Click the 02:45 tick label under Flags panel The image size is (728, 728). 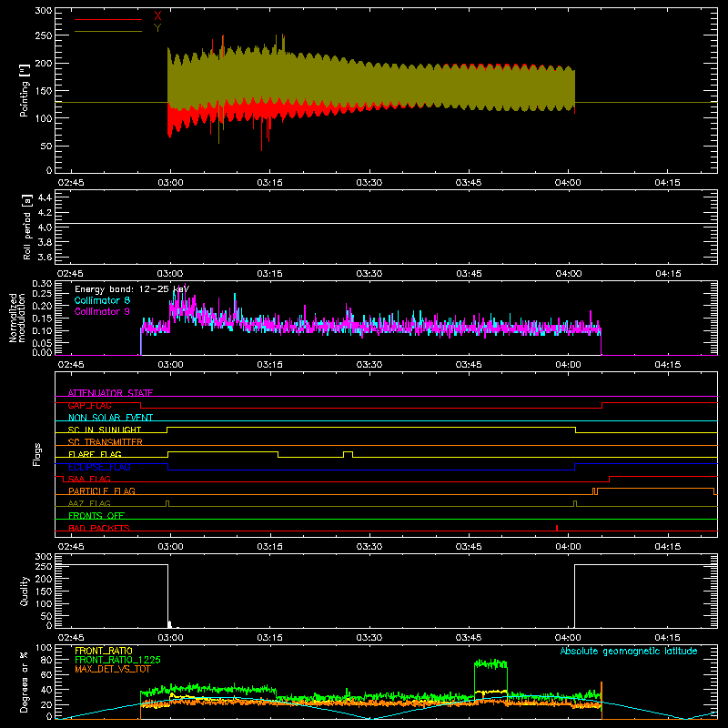[71, 547]
